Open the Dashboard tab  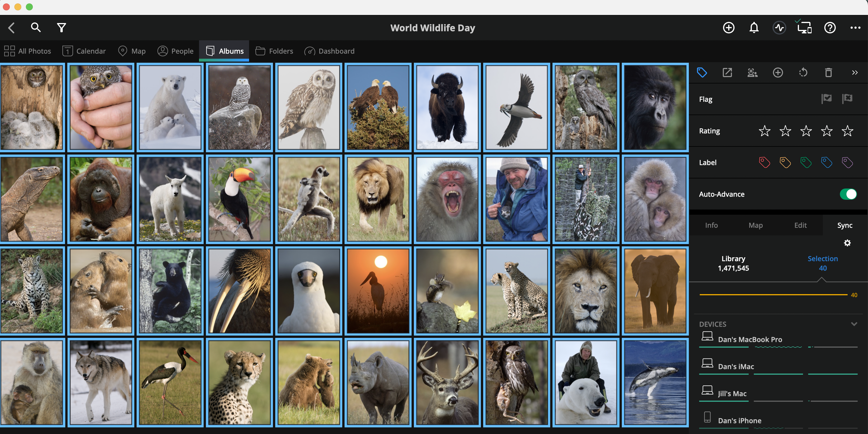(x=329, y=51)
